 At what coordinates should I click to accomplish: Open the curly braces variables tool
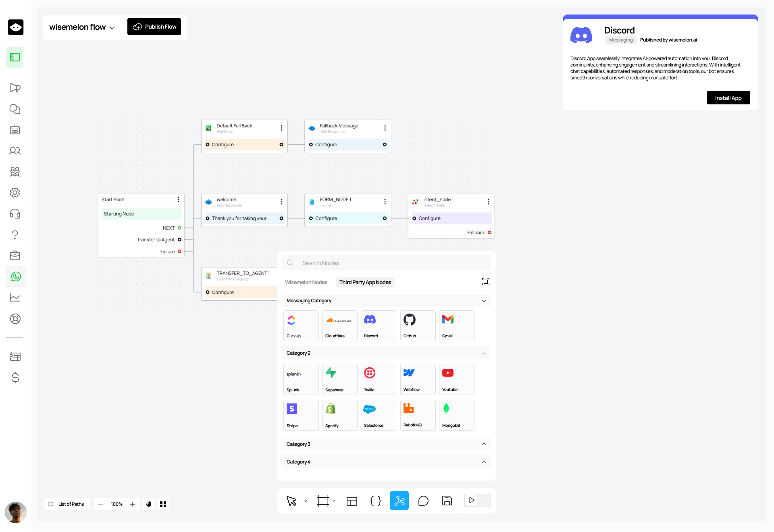pyautogui.click(x=375, y=501)
